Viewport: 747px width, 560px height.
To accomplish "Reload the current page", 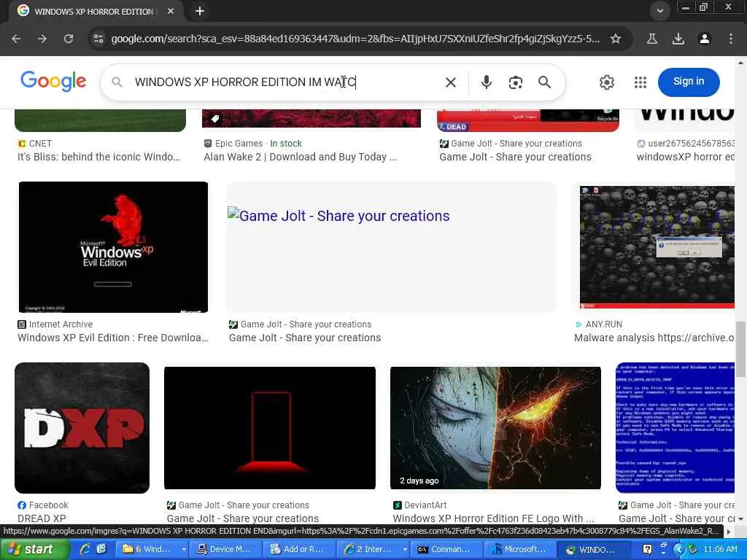I will click(x=69, y=39).
